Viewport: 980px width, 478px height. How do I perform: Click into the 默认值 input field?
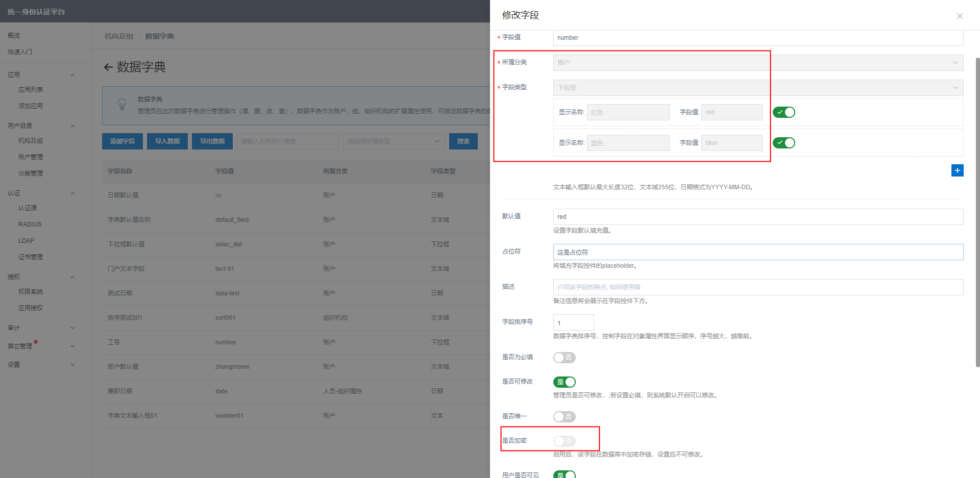point(758,217)
